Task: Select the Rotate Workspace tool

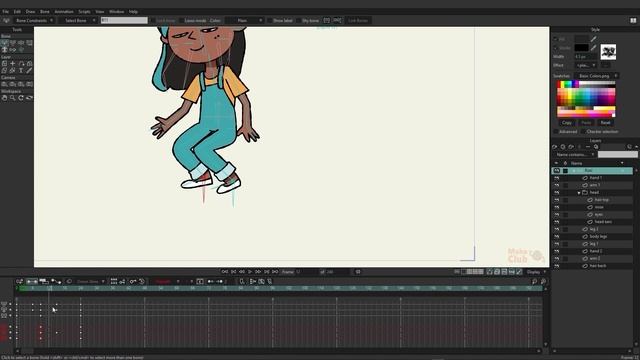Action: coord(21,98)
